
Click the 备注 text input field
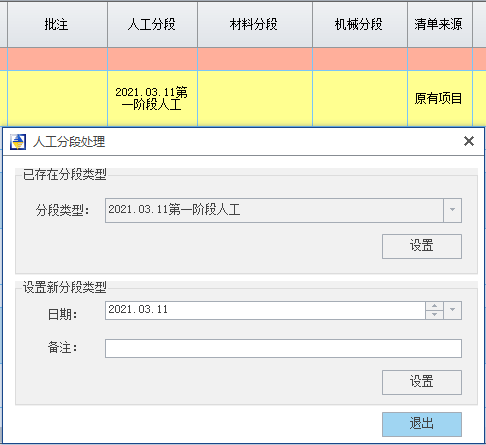pyautogui.click(x=283, y=348)
